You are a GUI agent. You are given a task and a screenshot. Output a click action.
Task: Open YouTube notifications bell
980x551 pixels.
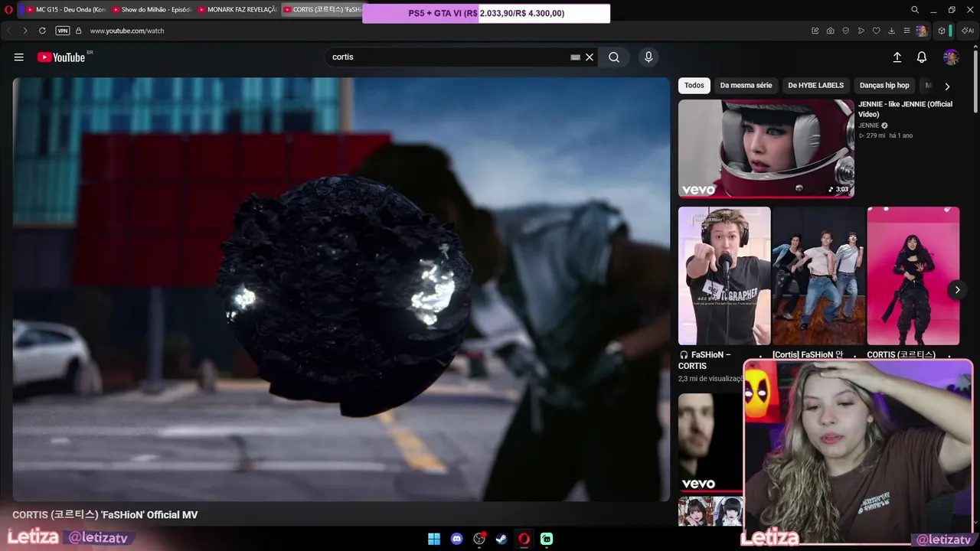(x=922, y=57)
